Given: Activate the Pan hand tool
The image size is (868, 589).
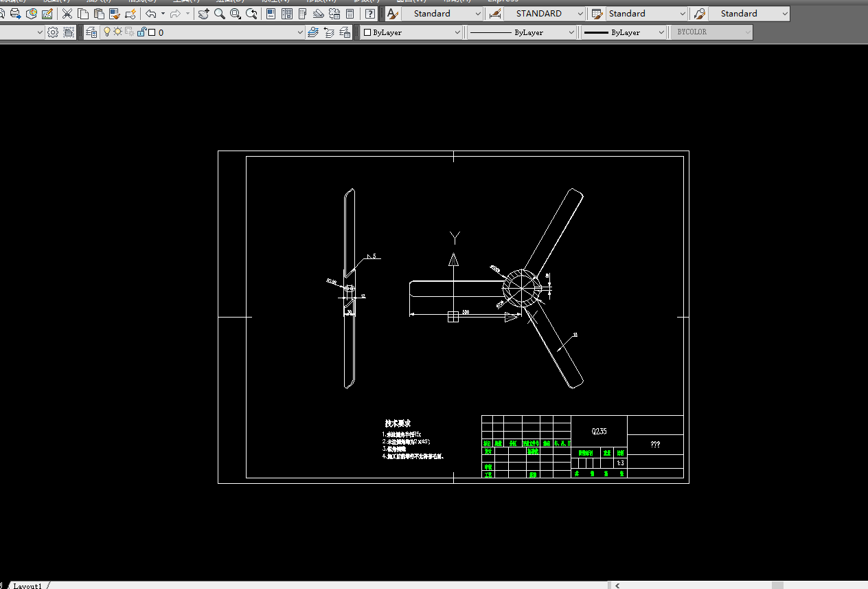Looking at the screenshot, I should (x=204, y=14).
